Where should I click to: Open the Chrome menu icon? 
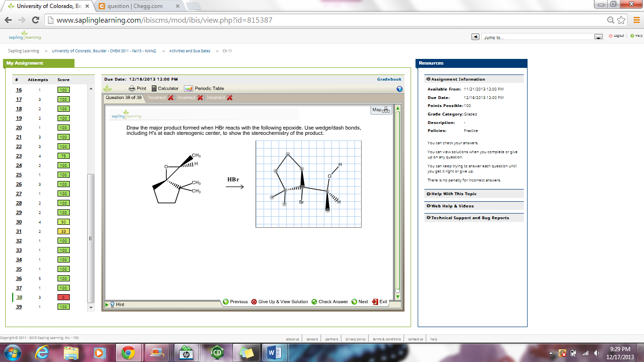click(636, 20)
